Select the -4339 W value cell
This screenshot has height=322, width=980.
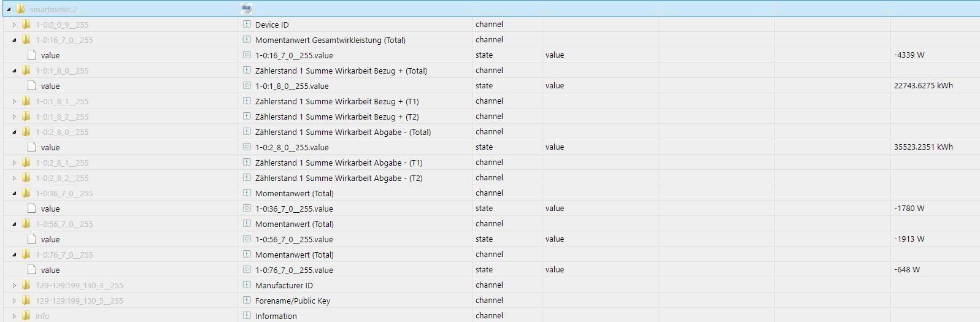[x=909, y=55]
